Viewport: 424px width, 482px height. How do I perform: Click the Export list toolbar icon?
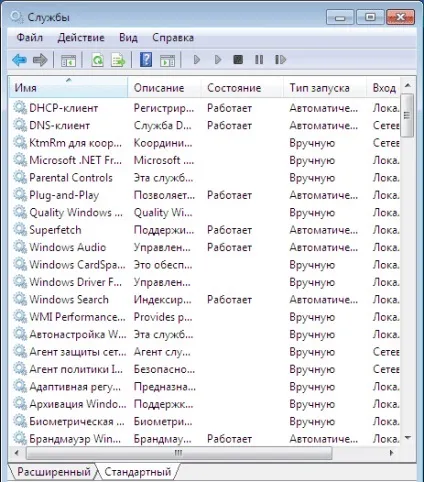(x=118, y=60)
